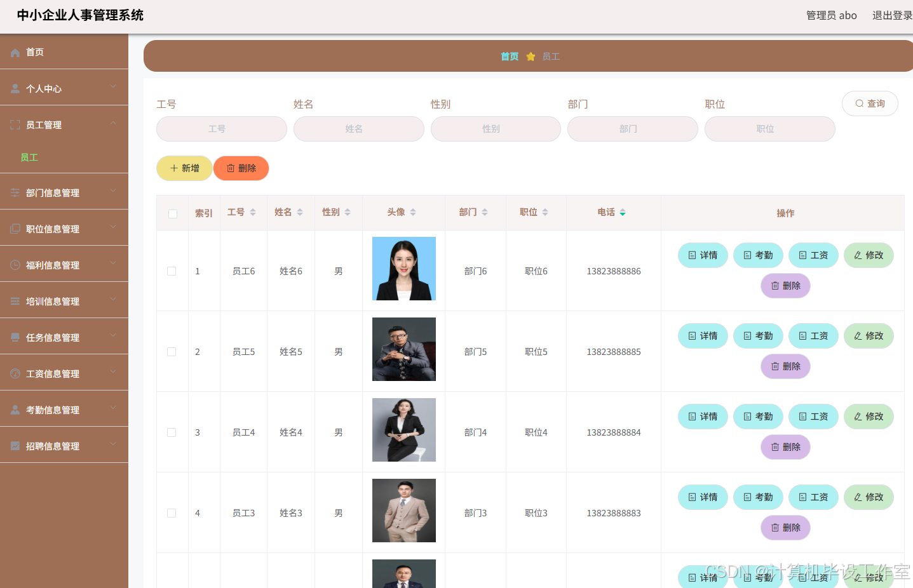This screenshot has height=588, width=913.
Task: Sort by 头像 column arrows
Action: 413,212
